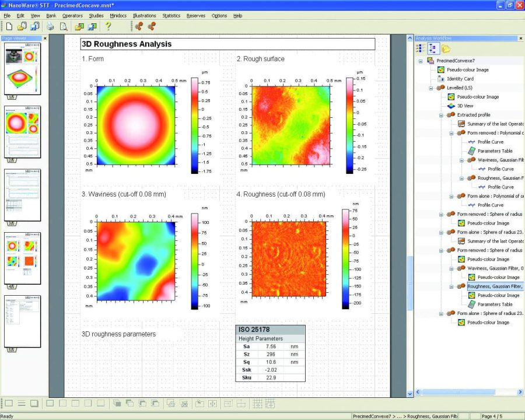
Task: Close the Page viewer panel
Action: click(45, 38)
